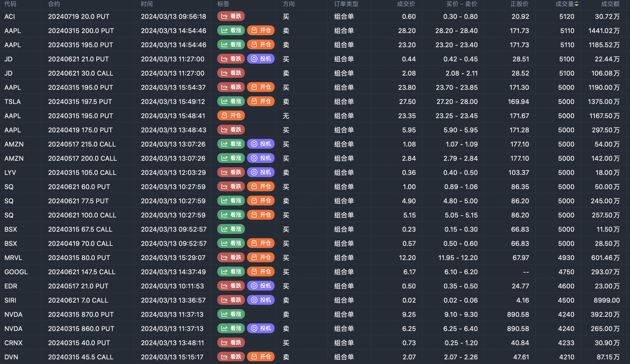Sort by the 成交额 column header
This screenshot has height=364, width=630.
pos(610,4)
